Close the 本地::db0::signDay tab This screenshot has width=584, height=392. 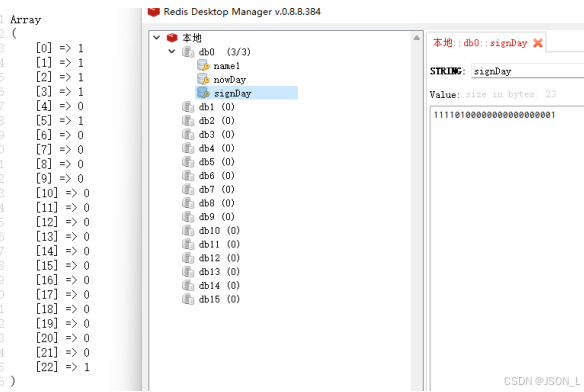click(537, 43)
